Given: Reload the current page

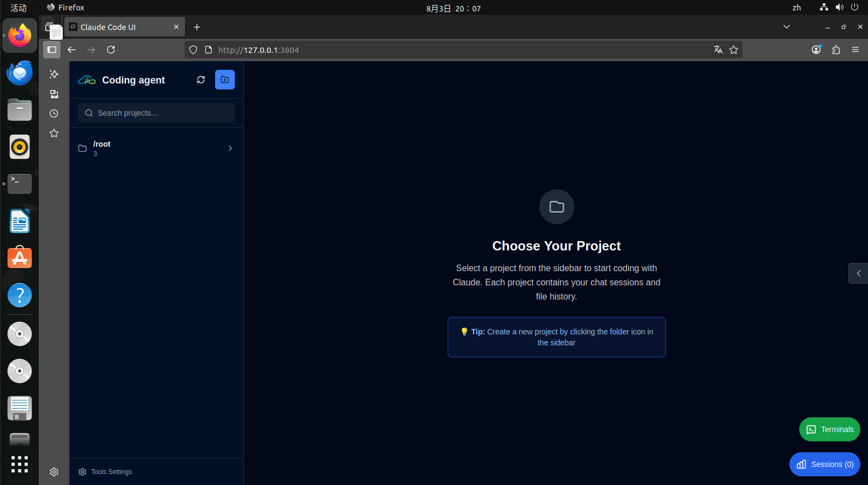Looking at the screenshot, I should [111, 50].
